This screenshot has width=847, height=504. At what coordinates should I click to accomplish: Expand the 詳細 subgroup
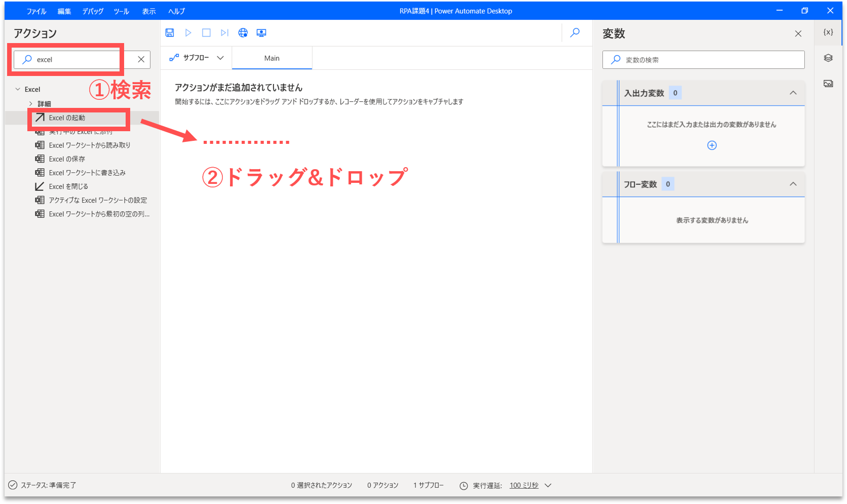point(31,104)
